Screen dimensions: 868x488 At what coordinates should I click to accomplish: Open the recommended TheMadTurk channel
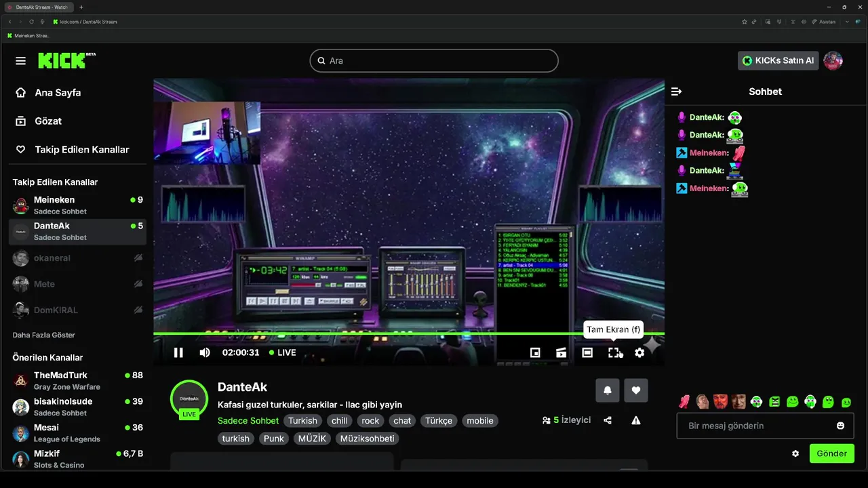tap(77, 381)
